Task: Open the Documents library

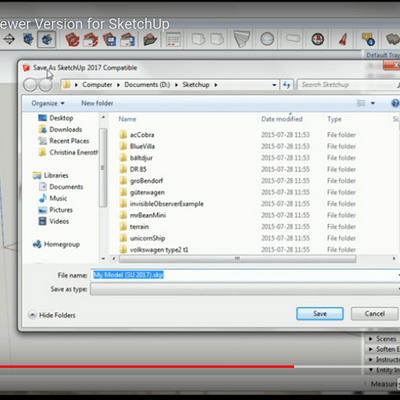Action: 61,187
